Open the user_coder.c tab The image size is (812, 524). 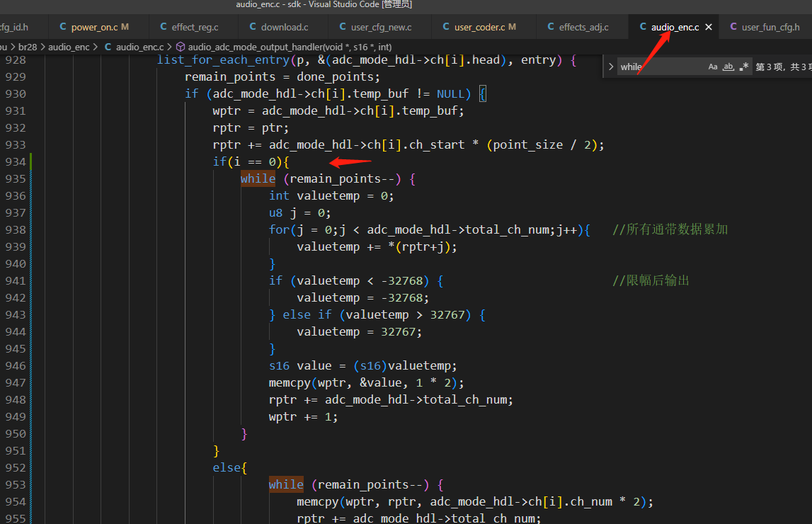[479, 27]
